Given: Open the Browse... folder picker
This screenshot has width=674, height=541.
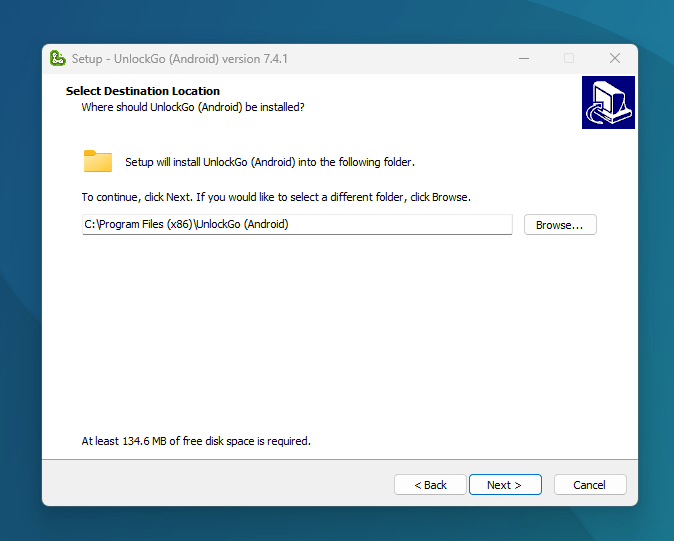Looking at the screenshot, I should pos(560,225).
